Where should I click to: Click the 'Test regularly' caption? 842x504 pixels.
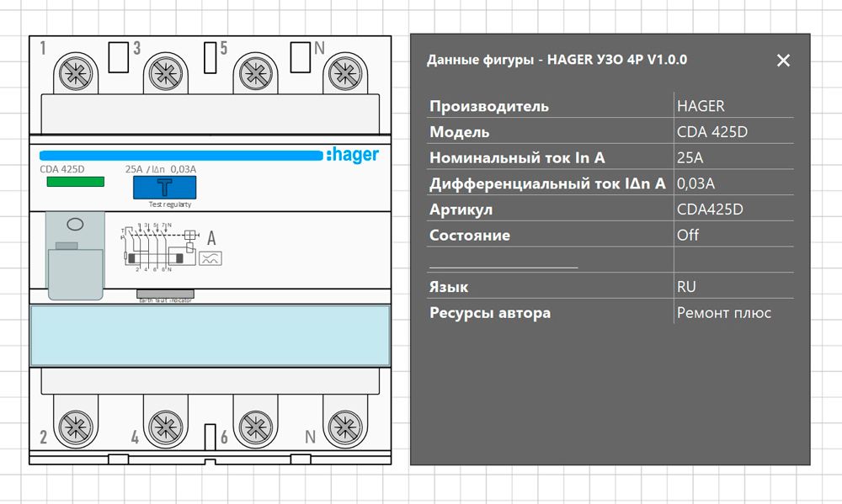(x=170, y=204)
